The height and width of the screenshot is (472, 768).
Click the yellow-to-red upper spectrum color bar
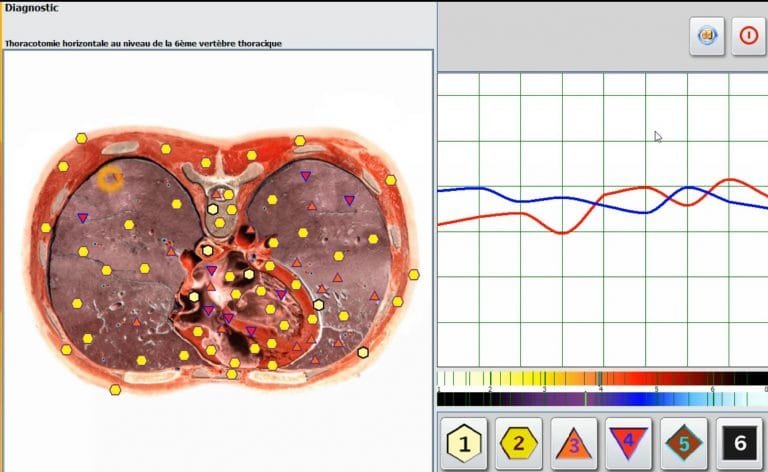pyautogui.click(x=602, y=379)
